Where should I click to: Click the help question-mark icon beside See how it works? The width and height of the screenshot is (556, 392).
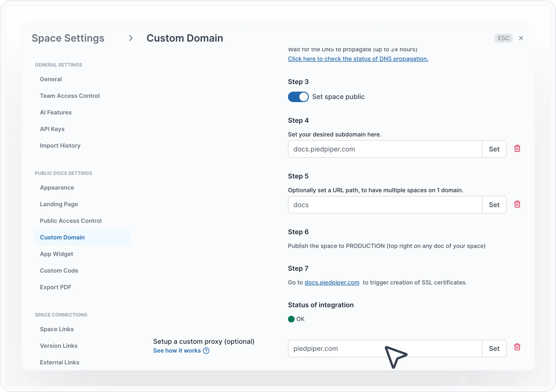pyautogui.click(x=206, y=351)
